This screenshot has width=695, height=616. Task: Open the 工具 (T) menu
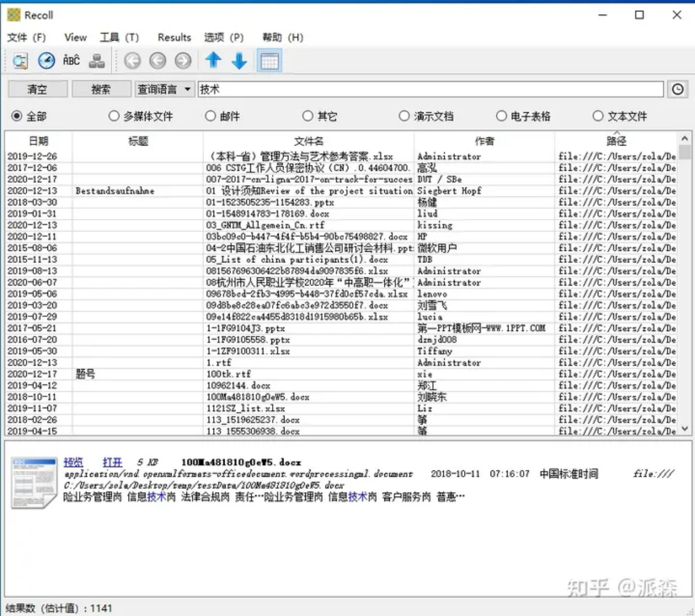pos(119,37)
